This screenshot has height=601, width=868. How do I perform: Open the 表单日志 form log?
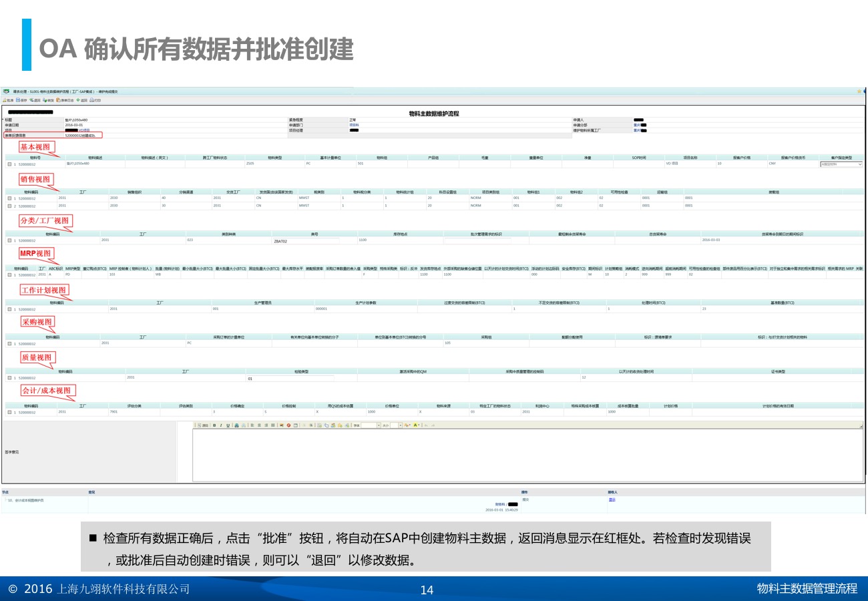(x=65, y=100)
